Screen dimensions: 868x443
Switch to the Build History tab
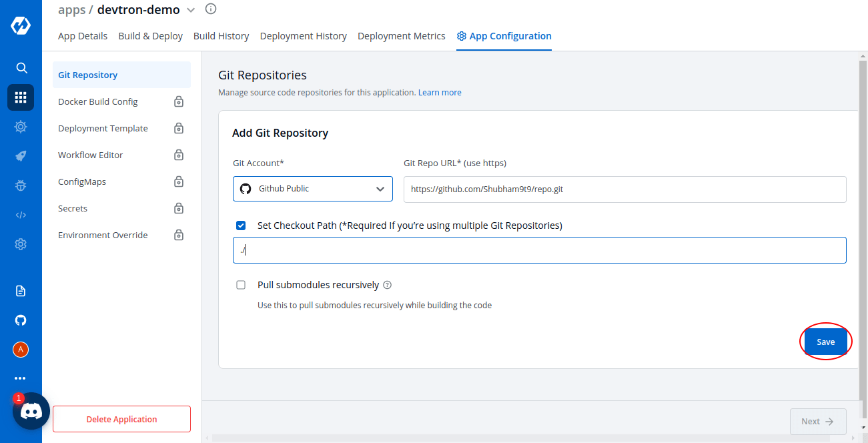point(221,36)
